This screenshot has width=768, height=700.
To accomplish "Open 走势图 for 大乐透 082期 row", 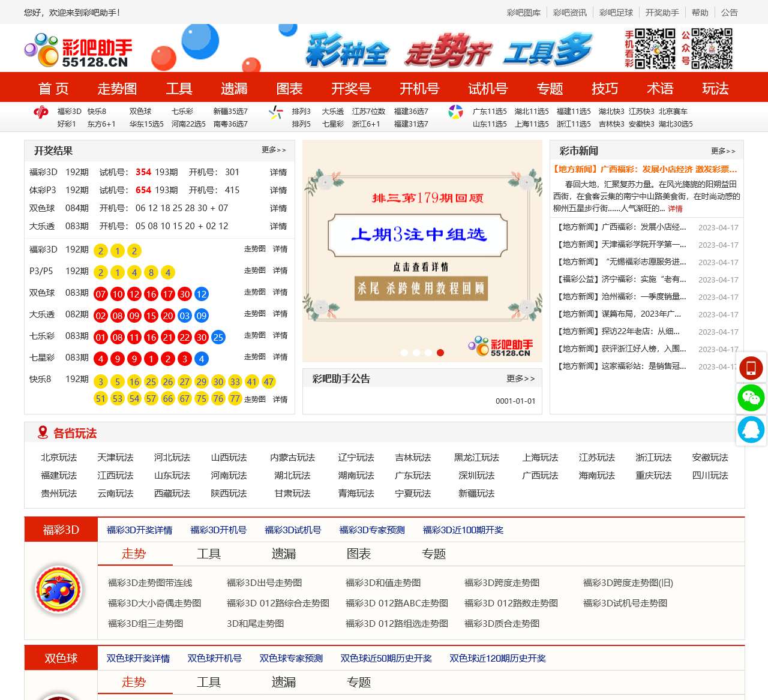I will pyautogui.click(x=255, y=314).
